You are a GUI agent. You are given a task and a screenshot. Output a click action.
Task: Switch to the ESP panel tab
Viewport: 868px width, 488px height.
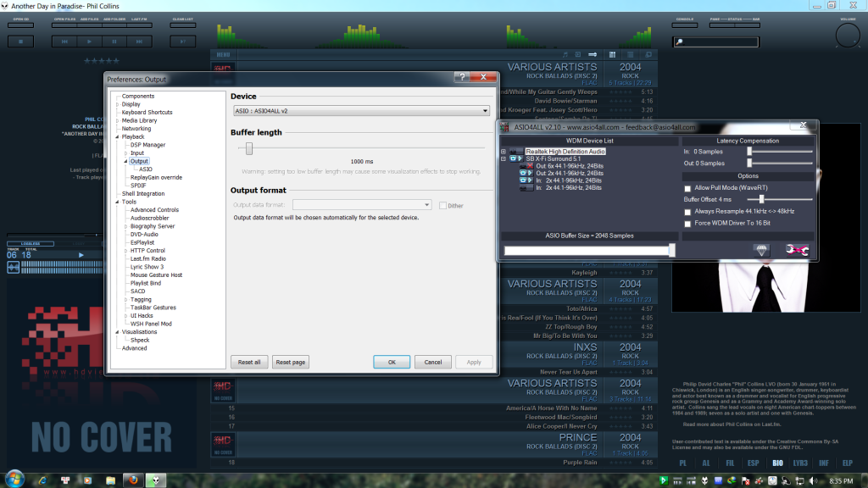(x=753, y=463)
